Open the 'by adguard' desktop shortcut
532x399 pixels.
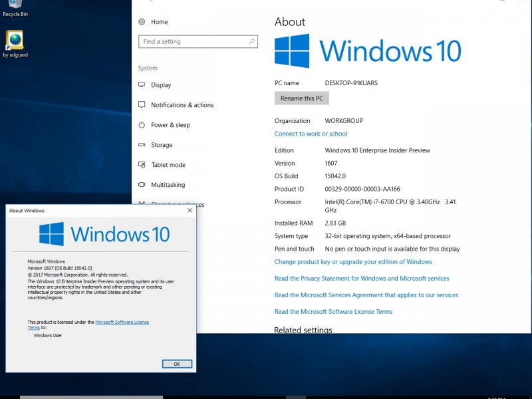click(15, 44)
